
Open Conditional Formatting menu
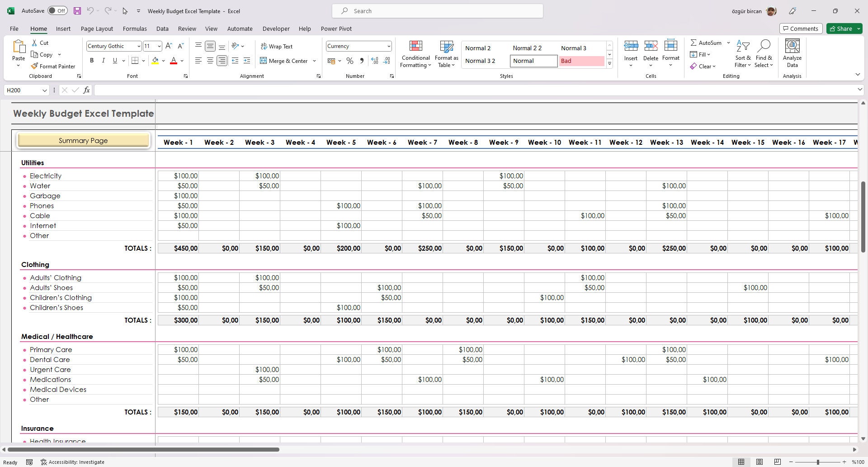pyautogui.click(x=415, y=54)
